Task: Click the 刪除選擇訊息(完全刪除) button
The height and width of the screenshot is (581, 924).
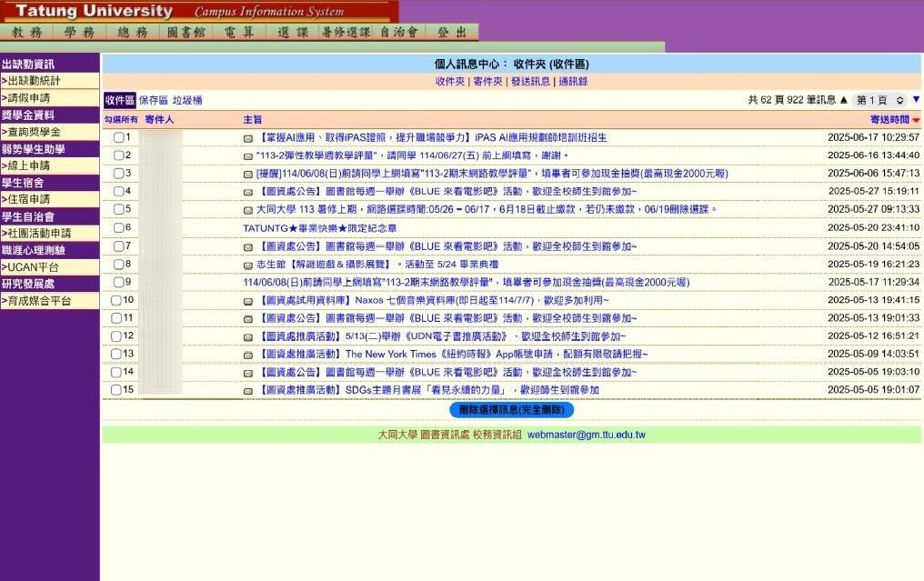Action: click(x=511, y=409)
